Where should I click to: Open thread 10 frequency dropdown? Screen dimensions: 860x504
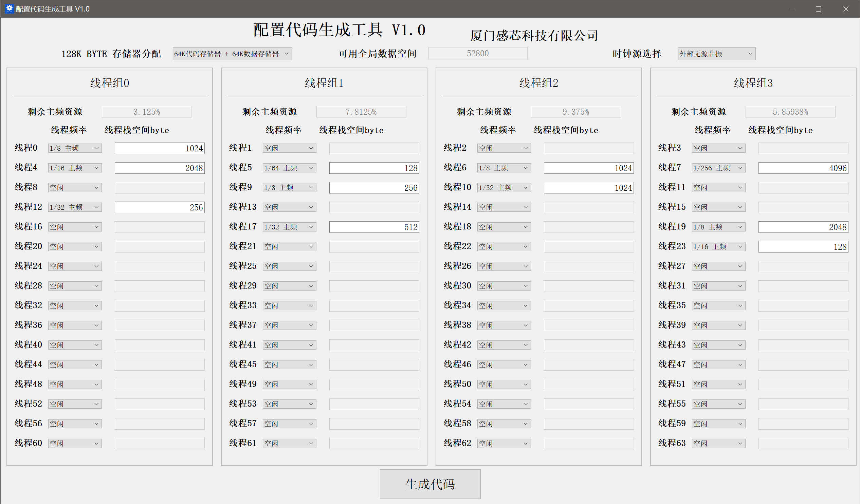pos(504,188)
